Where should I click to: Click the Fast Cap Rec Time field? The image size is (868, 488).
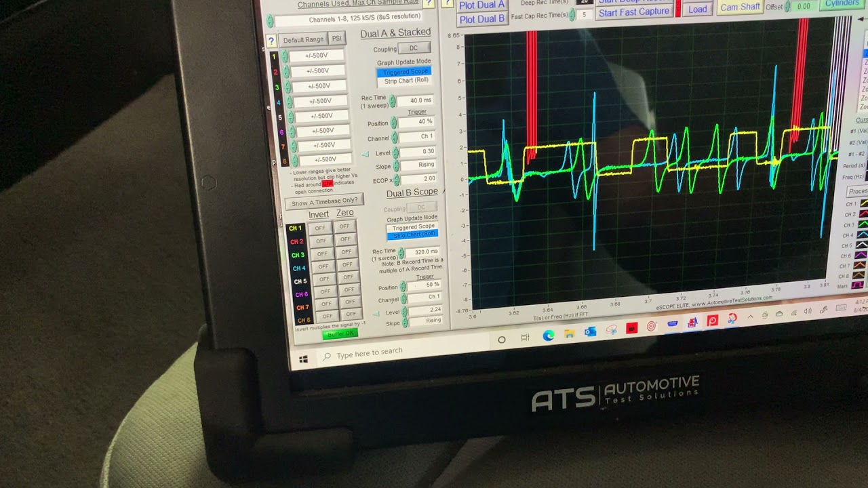[x=583, y=14]
